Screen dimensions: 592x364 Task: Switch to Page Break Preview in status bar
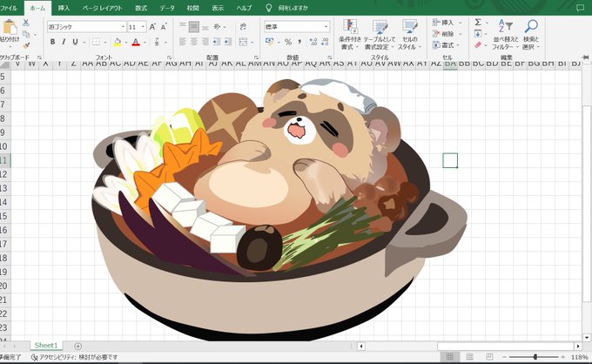(489, 357)
